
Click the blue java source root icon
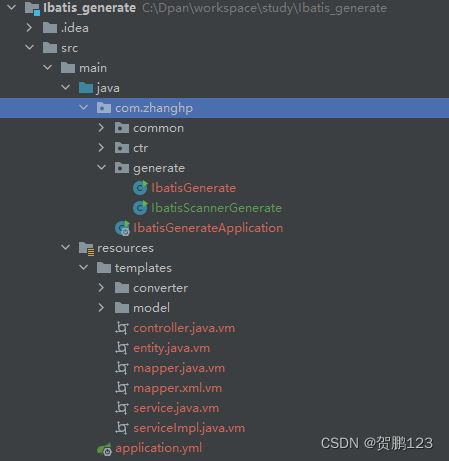click(86, 88)
